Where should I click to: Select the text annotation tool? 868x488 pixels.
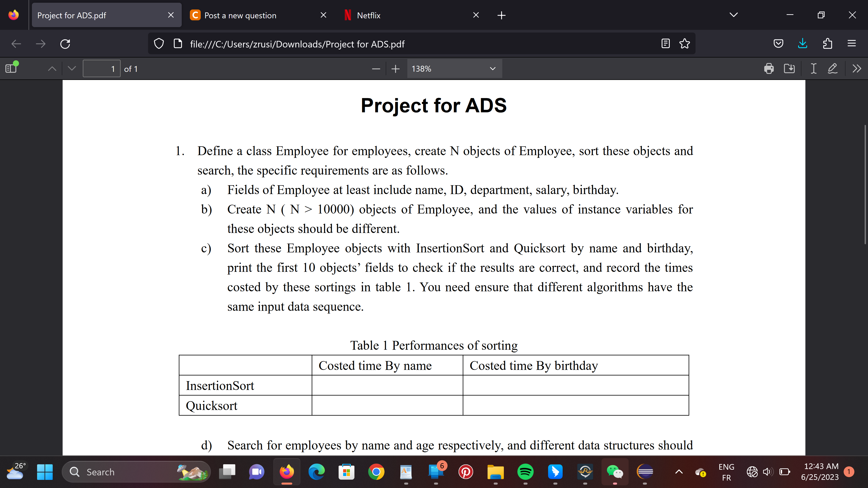(x=813, y=69)
